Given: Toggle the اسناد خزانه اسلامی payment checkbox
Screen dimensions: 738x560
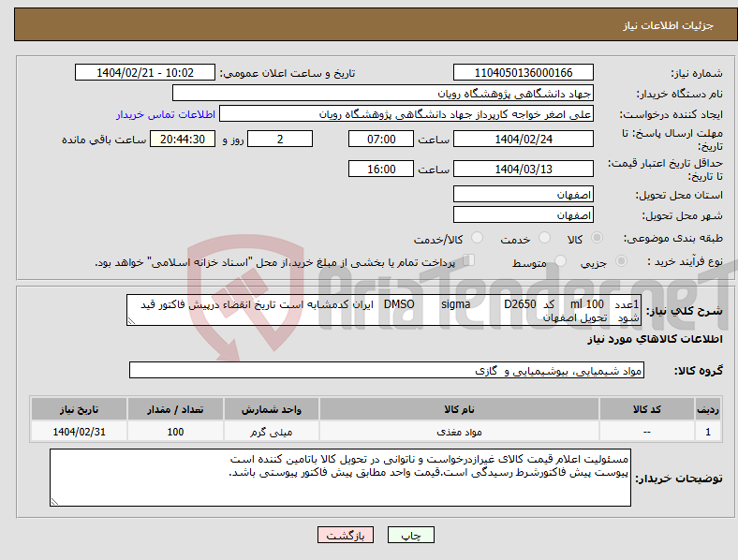Looking at the screenshot, I should pos(469,260).
